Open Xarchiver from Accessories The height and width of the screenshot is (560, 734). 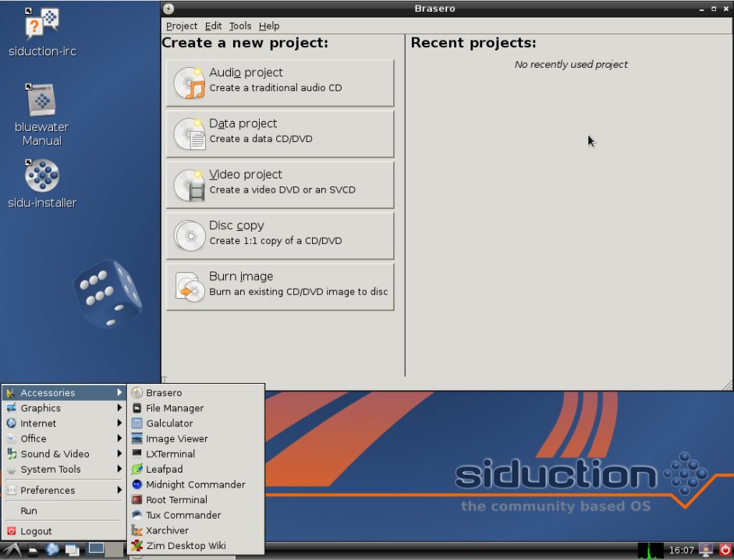[196, 530]
